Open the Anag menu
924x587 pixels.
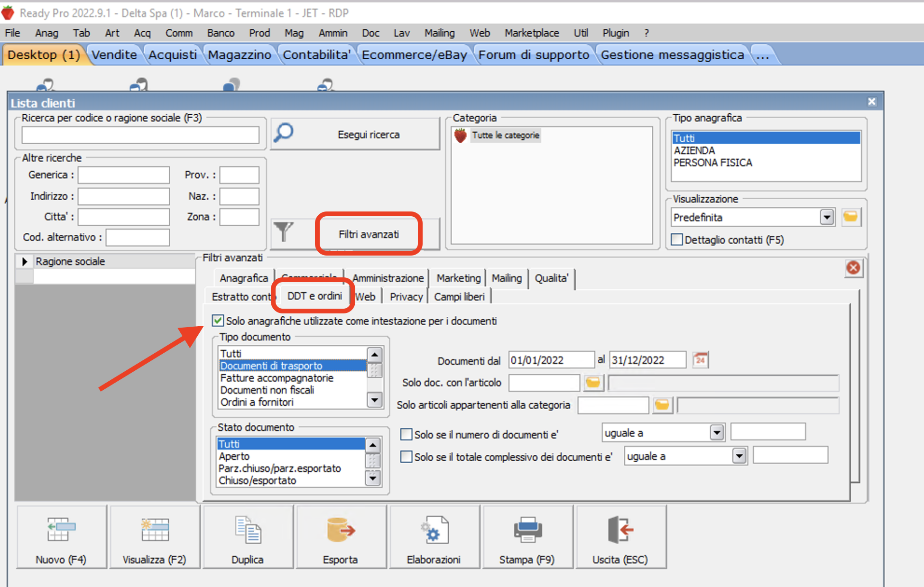pos(46,33)
